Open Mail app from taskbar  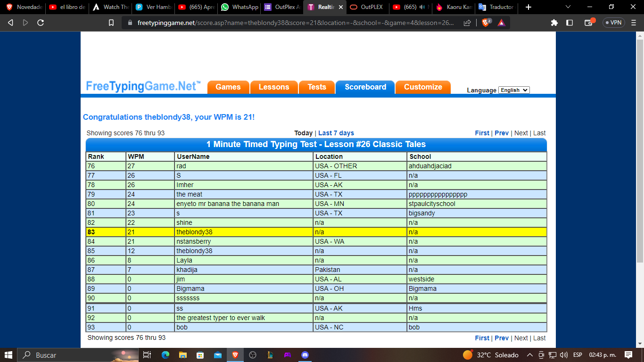[217, 355]
